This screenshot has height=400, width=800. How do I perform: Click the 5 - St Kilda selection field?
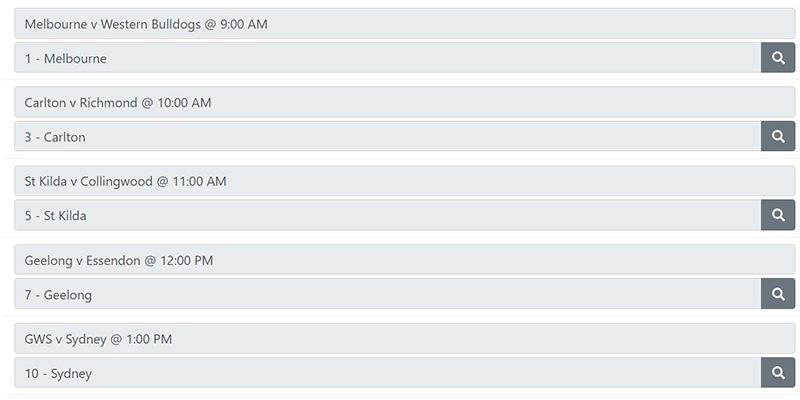click(388, 215)
